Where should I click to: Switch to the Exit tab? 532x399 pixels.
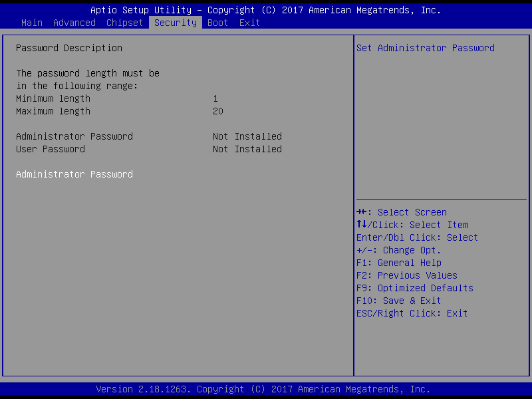click(250, 23)
